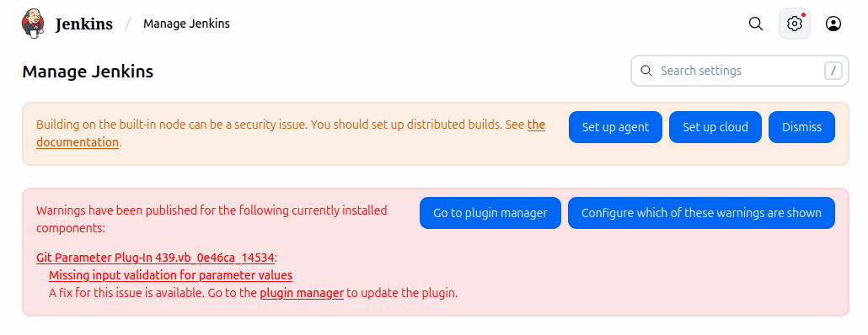The image size is (868, 335).
Task: Open the user account profile icon
Action: click(833, 24)
